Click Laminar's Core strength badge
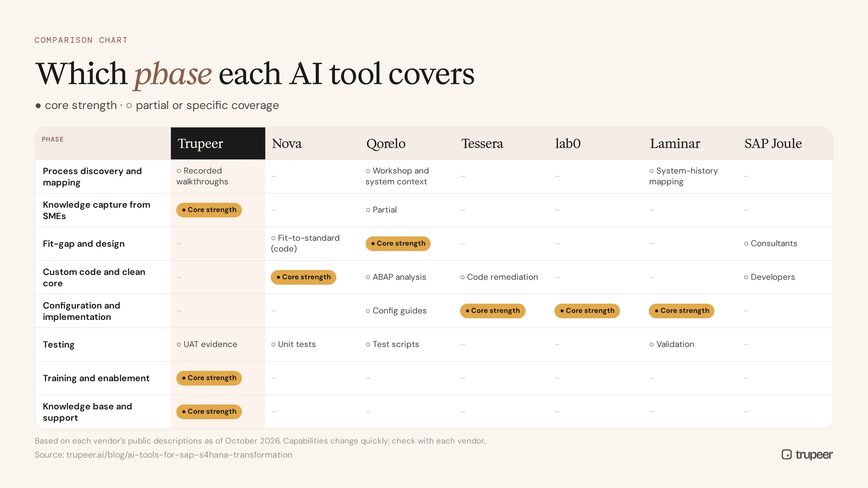The width and height of the screenshot is (868, 488). pos(681,310)
